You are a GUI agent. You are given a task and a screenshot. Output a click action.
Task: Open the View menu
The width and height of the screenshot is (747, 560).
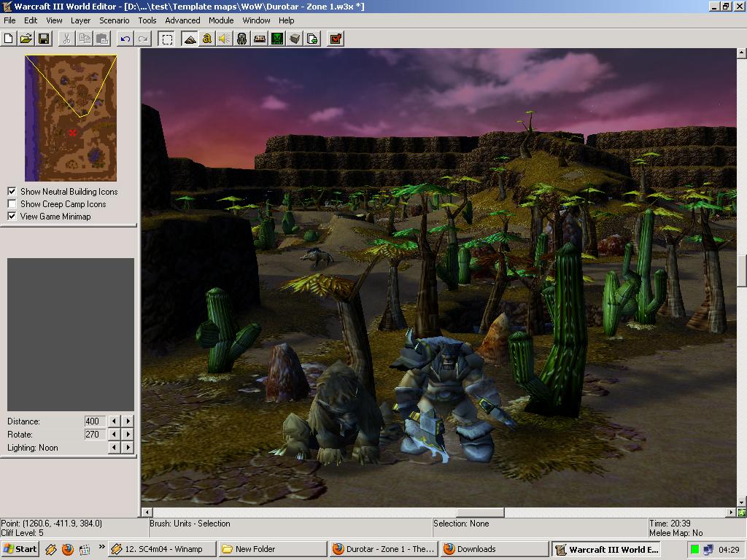click(x=54, y=20)
